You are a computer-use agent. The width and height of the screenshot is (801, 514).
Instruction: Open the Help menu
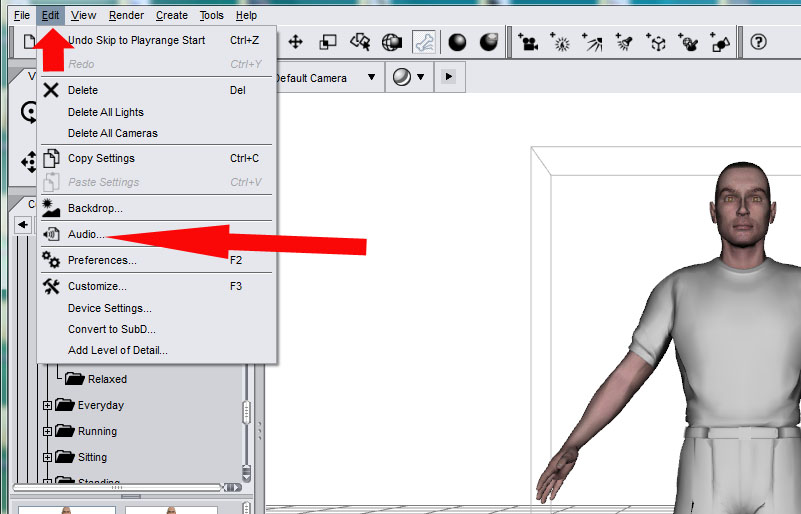(246, 15)
